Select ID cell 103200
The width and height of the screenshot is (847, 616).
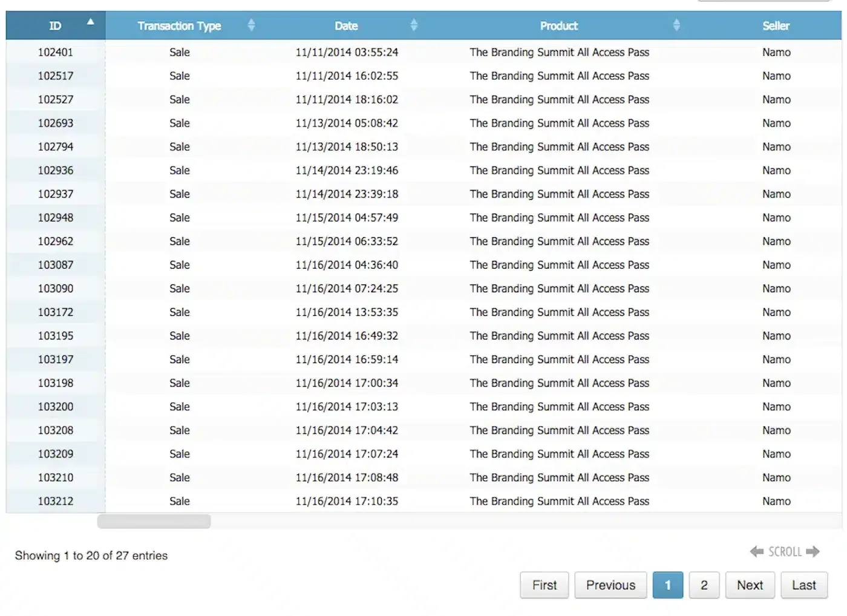(56, 406)
